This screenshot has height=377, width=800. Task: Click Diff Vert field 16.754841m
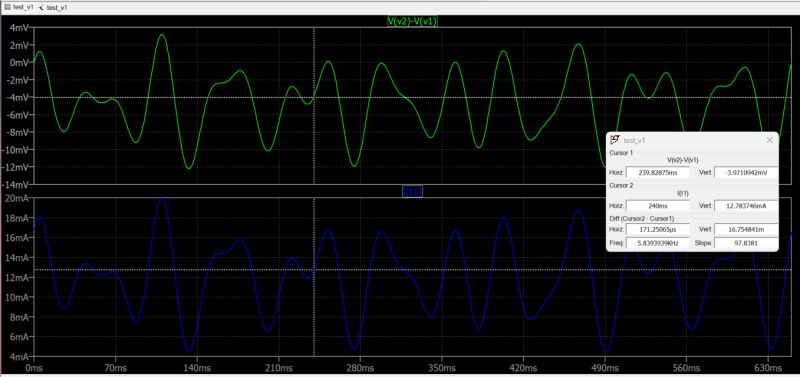[746, 230]
